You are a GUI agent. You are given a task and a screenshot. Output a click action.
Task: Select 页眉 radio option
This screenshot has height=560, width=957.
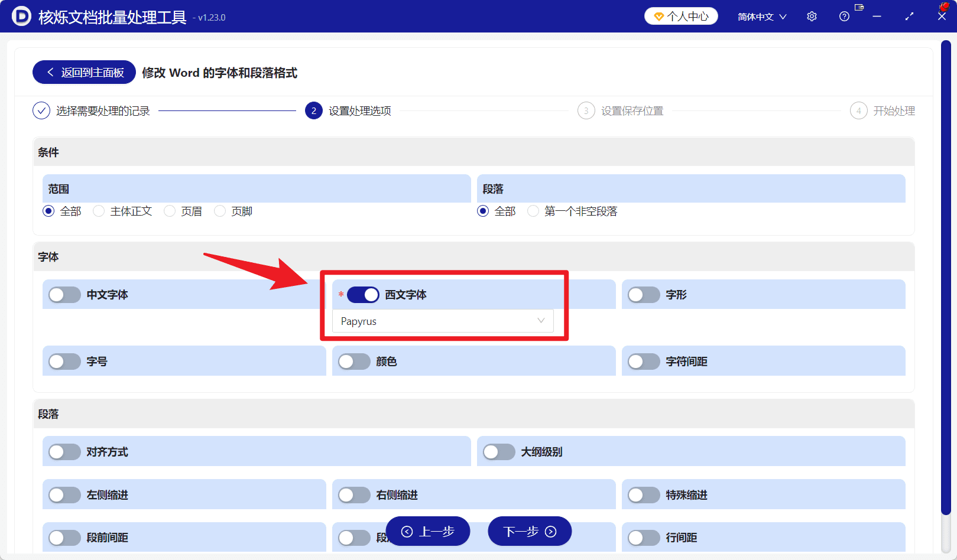click(x=170, y=211)
